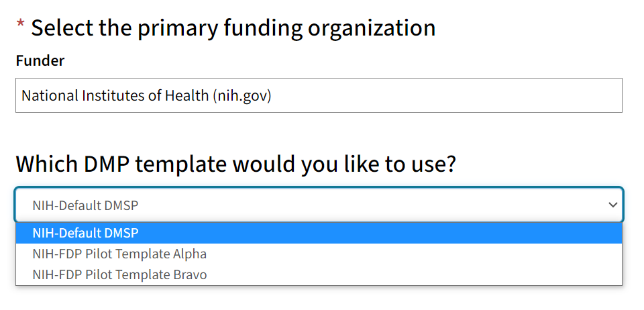Click the red required asterisk

(21, 27)
